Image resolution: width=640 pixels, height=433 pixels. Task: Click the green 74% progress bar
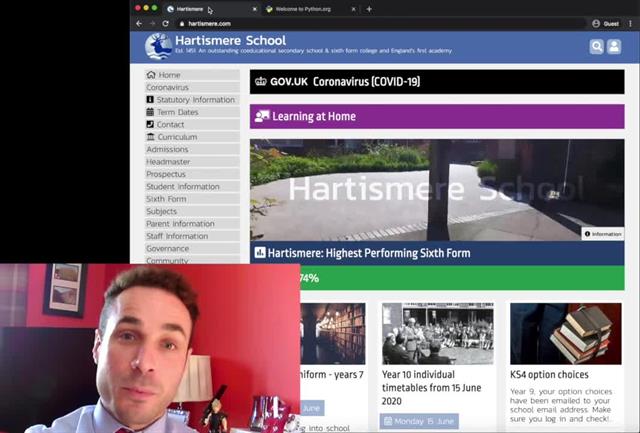[462, 278]
